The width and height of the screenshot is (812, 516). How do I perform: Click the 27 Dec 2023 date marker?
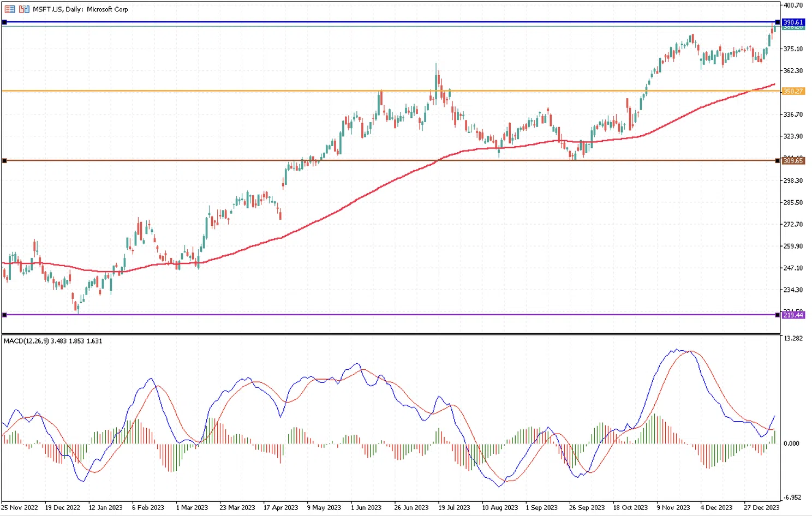(x=761, y=507)
